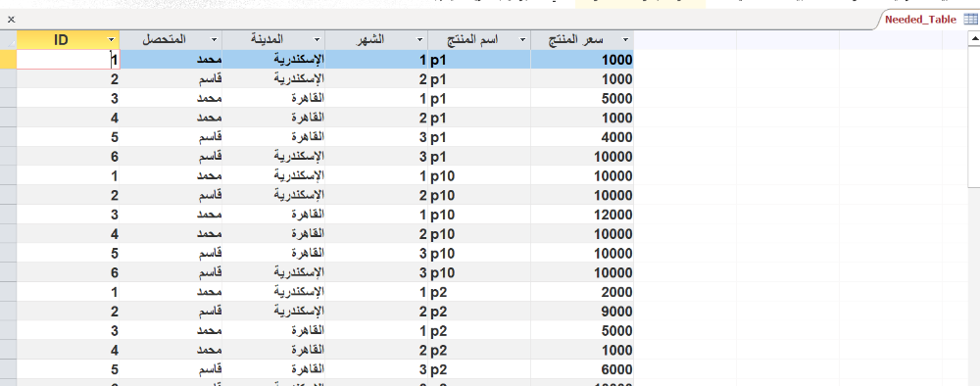
Task: Open the سعر المنتج column dropdown arrow
Action: pos(625,40)
